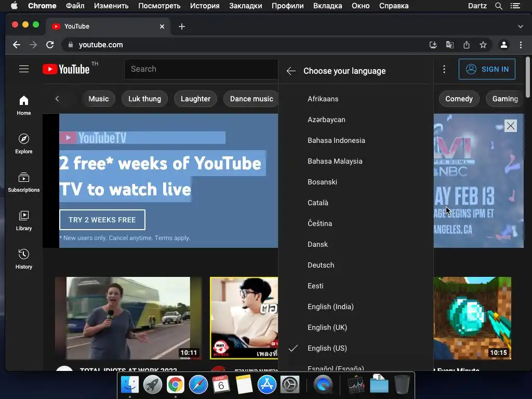Select Bosanski language
Viewport: 532px width, 399px height.
pyautogui.click(x=355, y=182)
